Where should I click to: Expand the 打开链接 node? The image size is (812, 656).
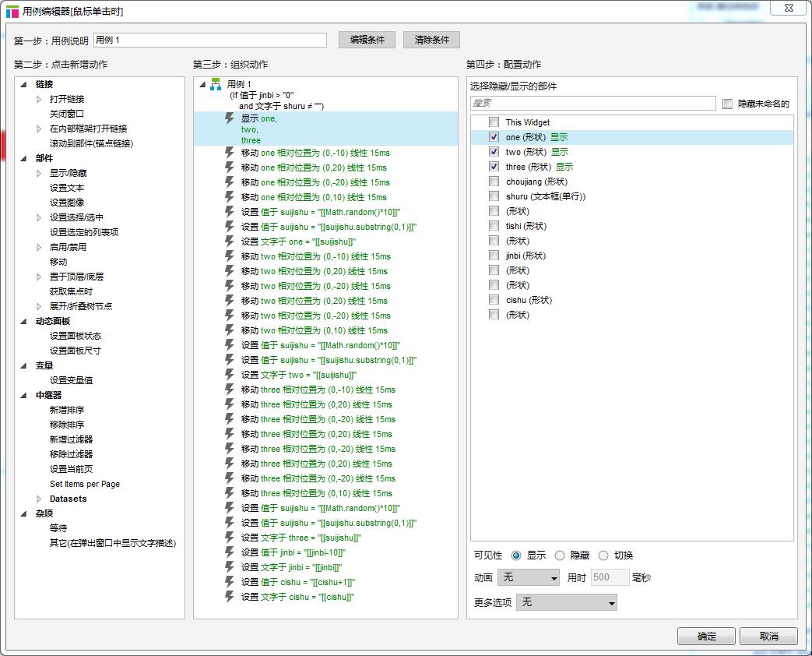click(x=39, y=99)
